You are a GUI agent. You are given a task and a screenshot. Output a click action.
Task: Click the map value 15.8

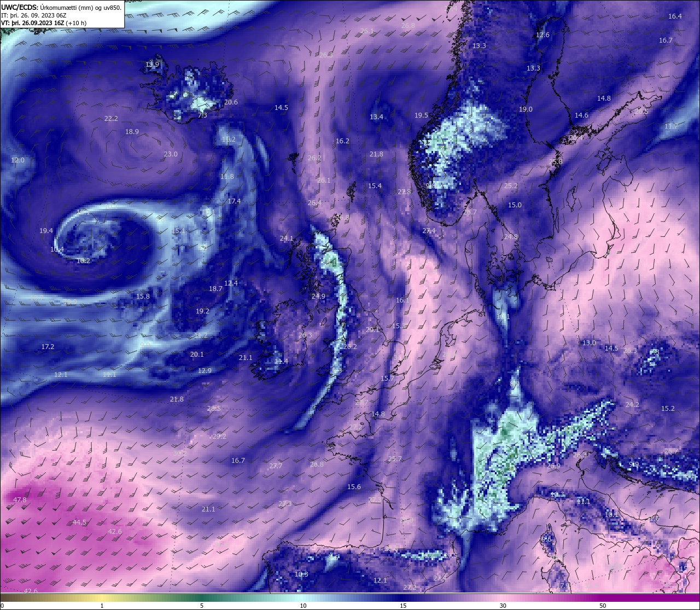point(143,297)
